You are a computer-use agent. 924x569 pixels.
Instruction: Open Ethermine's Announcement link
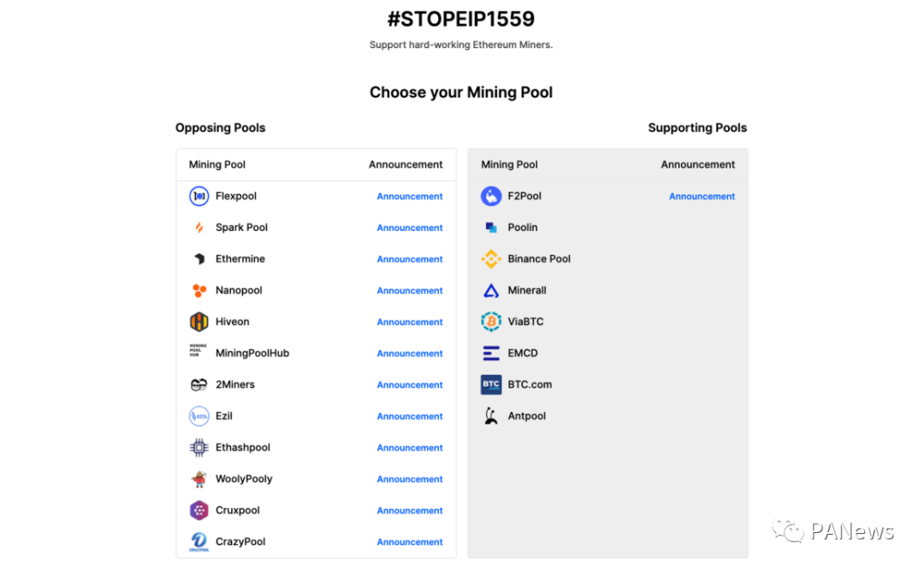tap(410, 259)
